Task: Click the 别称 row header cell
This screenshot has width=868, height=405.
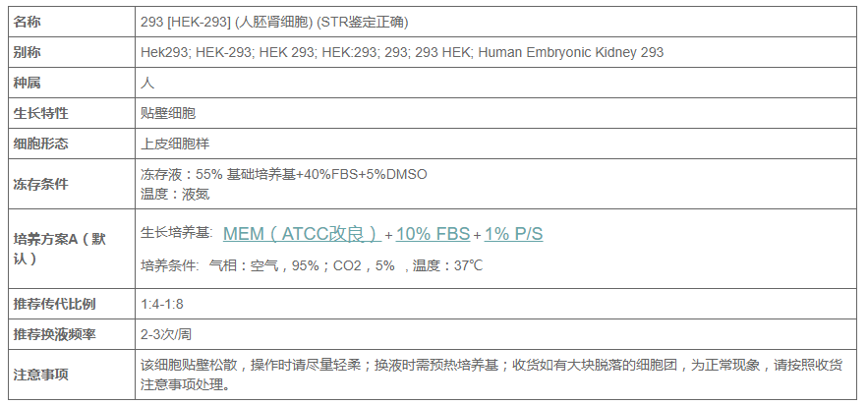Action: pyautogui.click(x=72, y=52)
